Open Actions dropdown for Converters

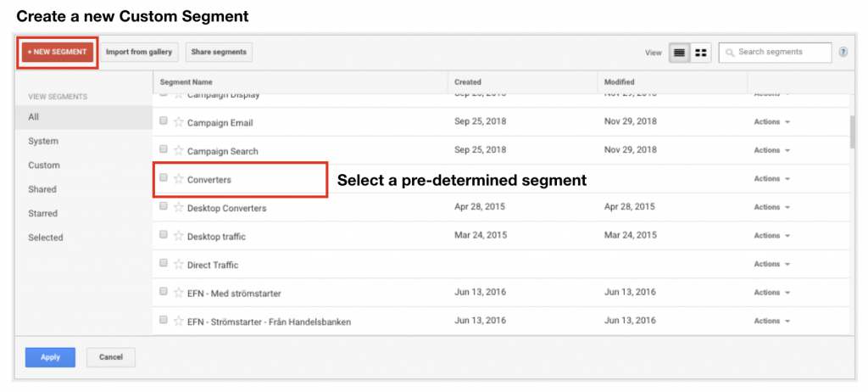(x=771, y=179)
